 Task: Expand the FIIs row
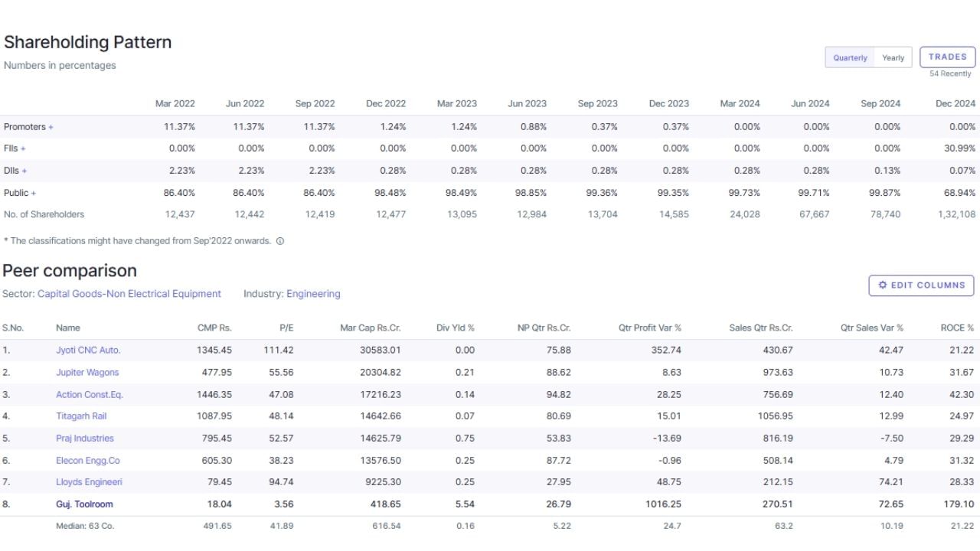15,148
